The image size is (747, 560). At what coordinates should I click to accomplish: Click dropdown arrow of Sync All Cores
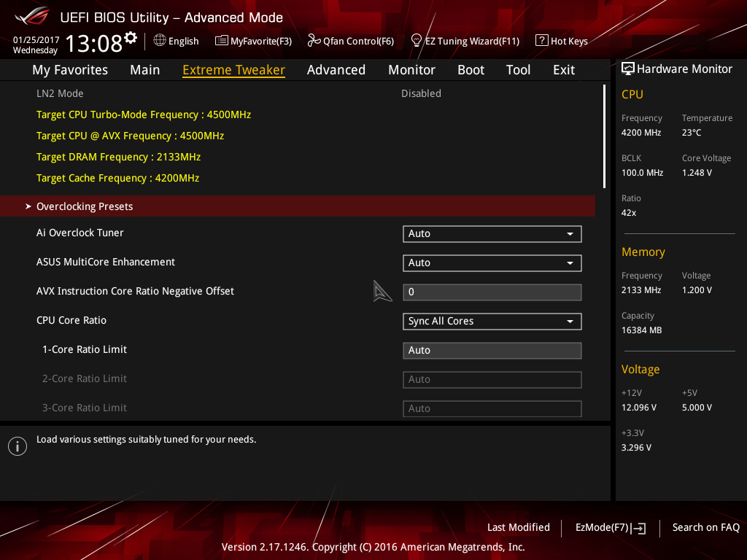[x=570, y=322]
